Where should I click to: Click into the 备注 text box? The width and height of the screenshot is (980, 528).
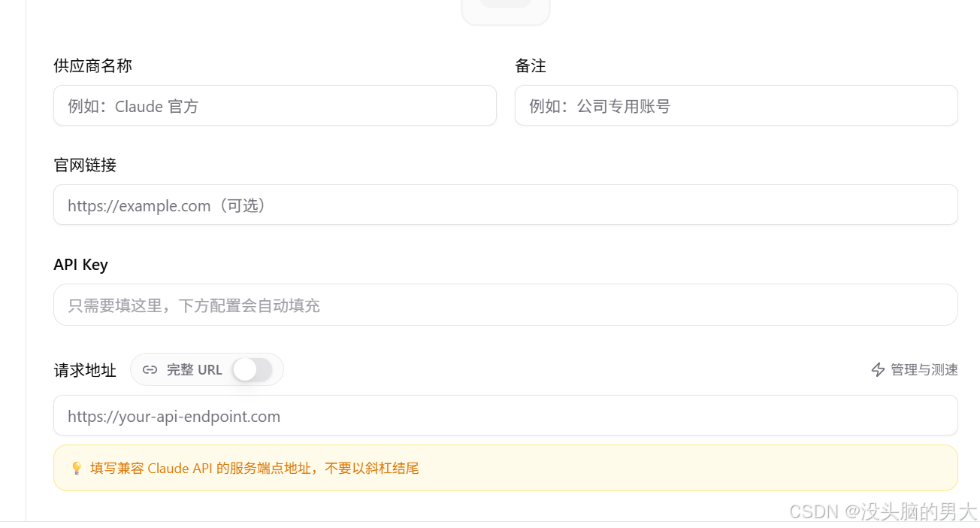coord(737,105)
